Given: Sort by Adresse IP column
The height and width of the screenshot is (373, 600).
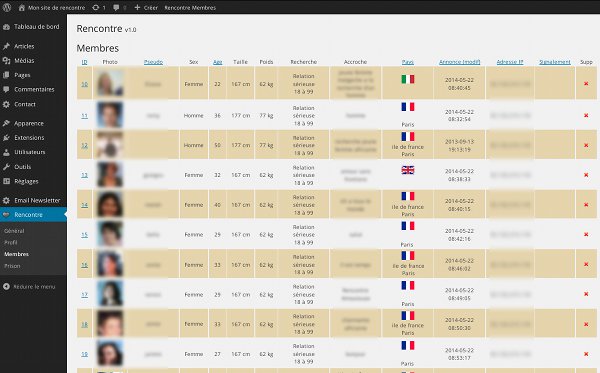Looking at the screenshot, I should click(x=510, y=62).
